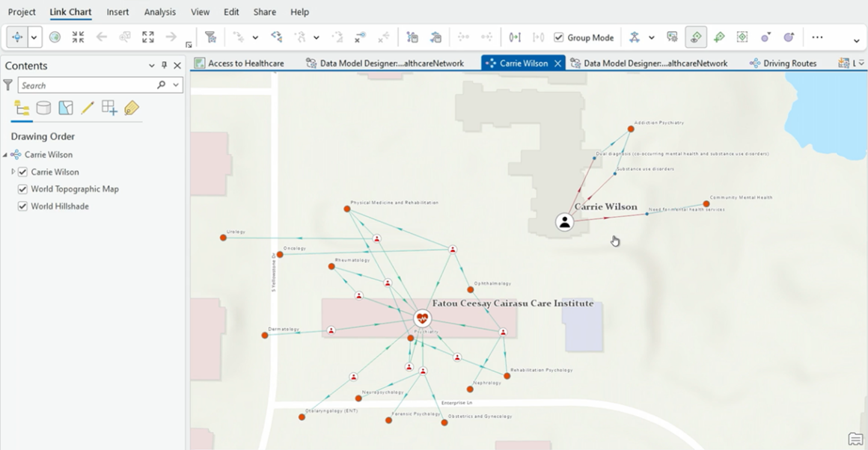Select List By Drawing Order icon
The width and height of the screenshot is (868, 450).
[x=22, y=108]
